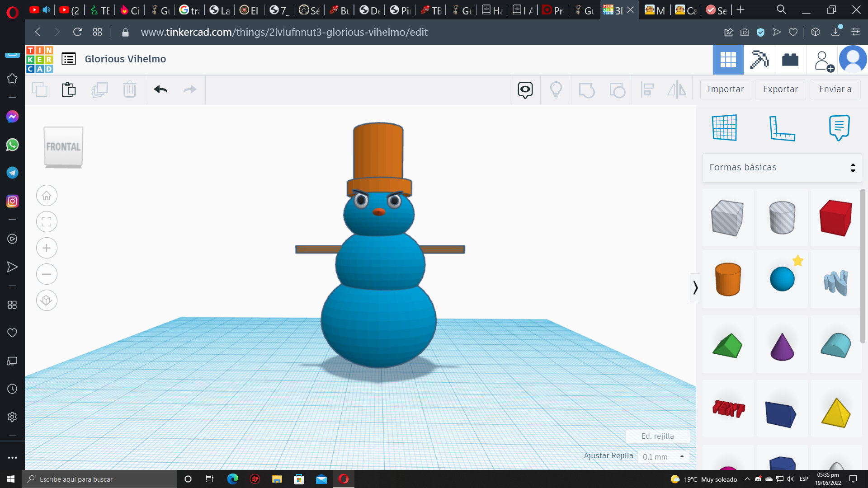Toggle the Workplane helper
The width and height of the screenshot is (868, 488).
point(724,128)
